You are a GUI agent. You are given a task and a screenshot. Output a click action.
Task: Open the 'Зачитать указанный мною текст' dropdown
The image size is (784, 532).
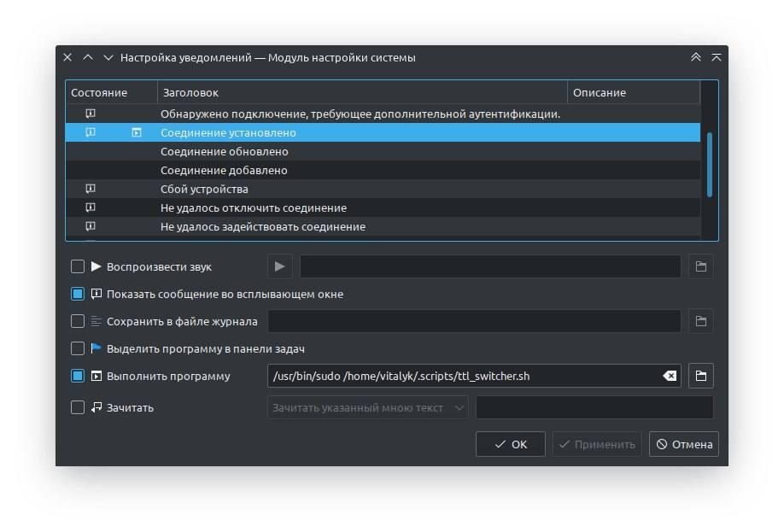(x=368, y=407)
